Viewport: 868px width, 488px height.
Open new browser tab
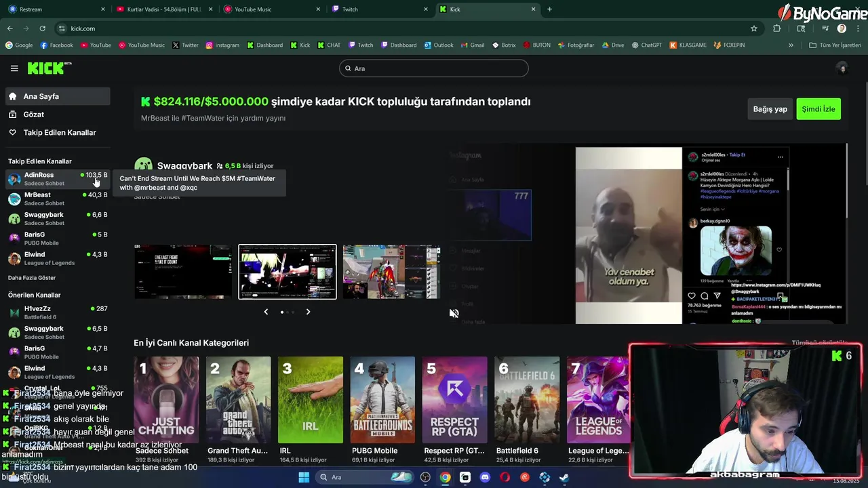pos(549,9)
